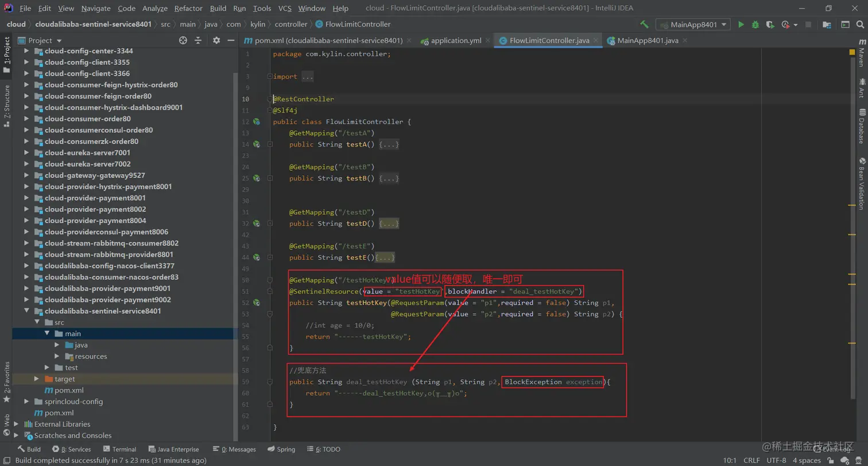868x466 pixels.
Task: Open the Refactor menu
Action: click(188, 8)
